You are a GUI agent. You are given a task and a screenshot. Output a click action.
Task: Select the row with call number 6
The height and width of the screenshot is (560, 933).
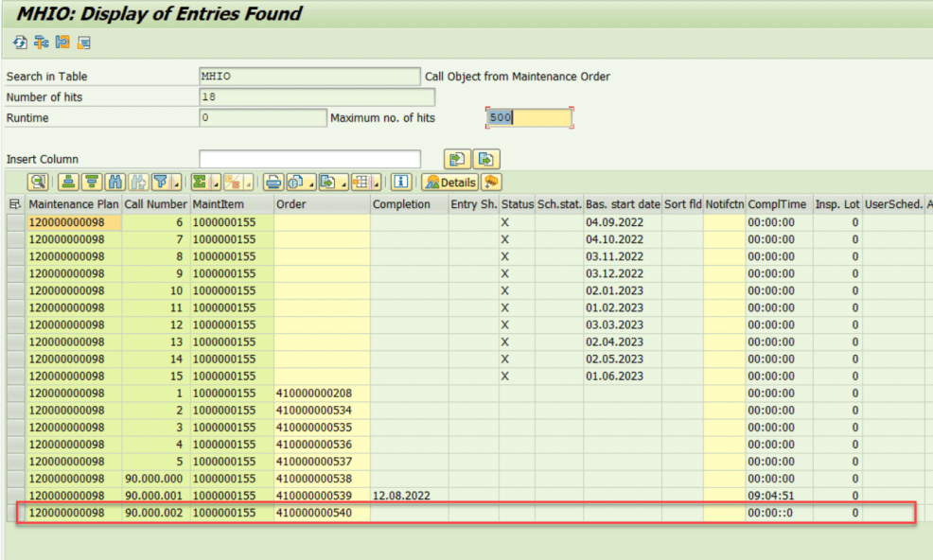click(15, 222)
